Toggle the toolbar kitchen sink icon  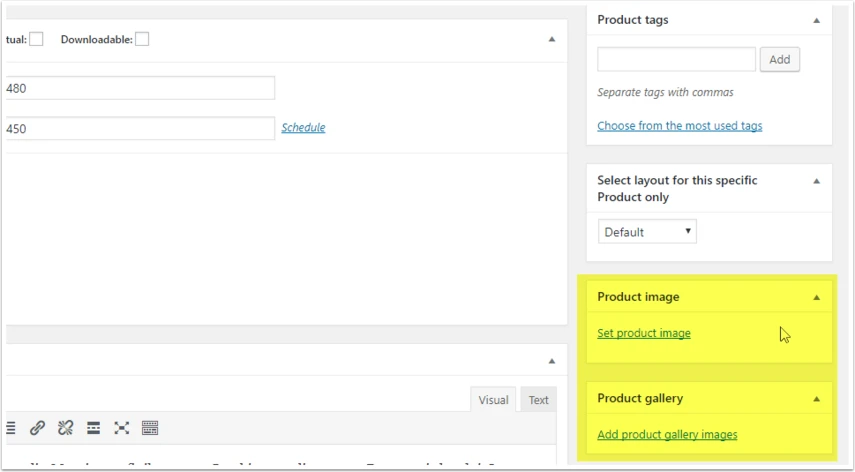pyautogui.click(x=150, y=428)
